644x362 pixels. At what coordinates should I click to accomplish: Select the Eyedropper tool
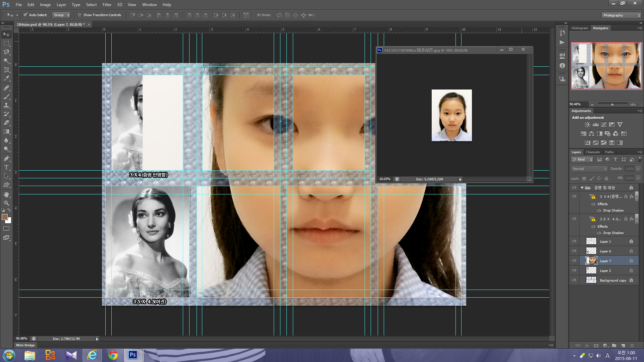pyautogui.click(x=6, y=78)
